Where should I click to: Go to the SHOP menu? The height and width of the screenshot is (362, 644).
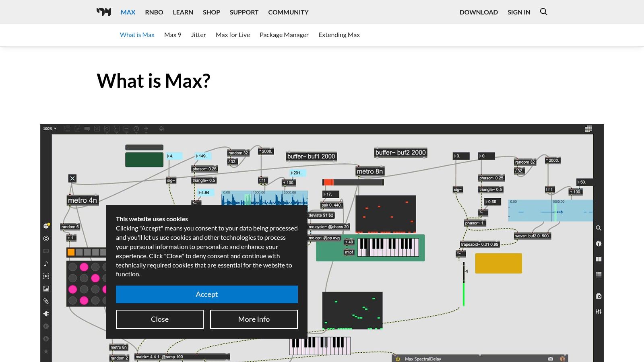point(211,12)
